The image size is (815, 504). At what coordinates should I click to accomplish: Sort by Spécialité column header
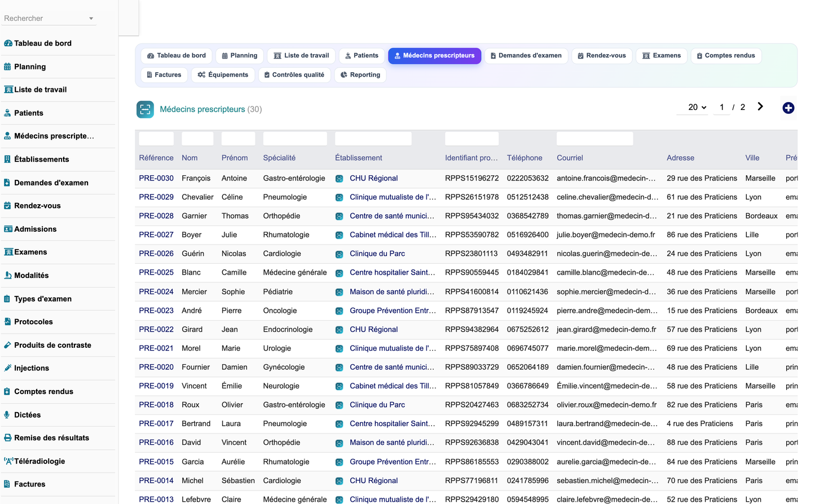(x=279, y=158)
